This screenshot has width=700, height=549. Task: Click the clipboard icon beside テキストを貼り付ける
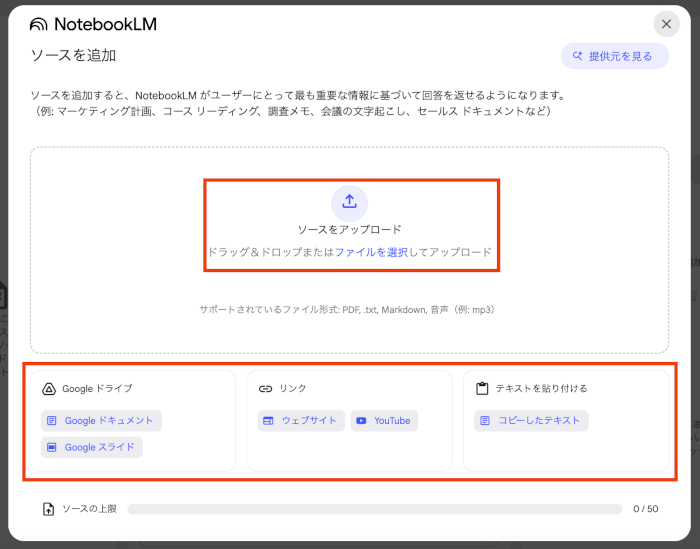tap(482, 388)
